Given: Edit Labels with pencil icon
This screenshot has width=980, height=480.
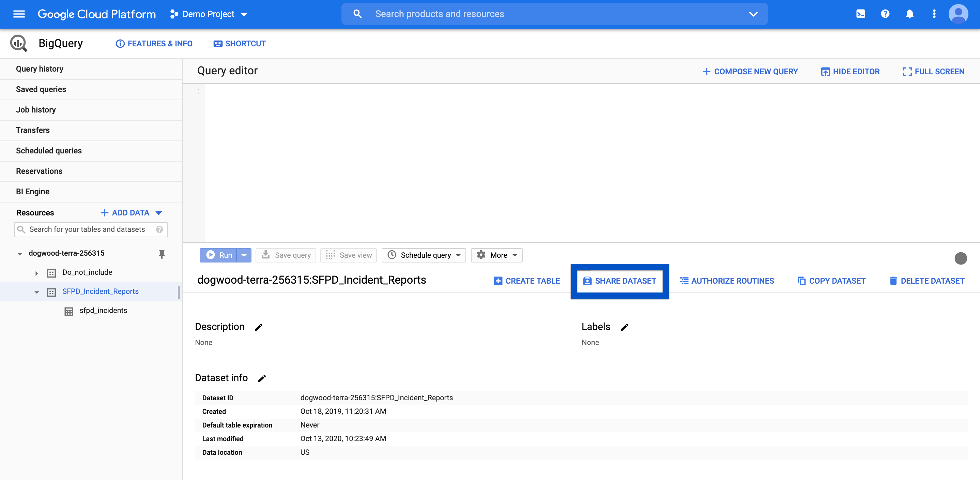Looking at the screenshot, I should (x=624, y=327).
